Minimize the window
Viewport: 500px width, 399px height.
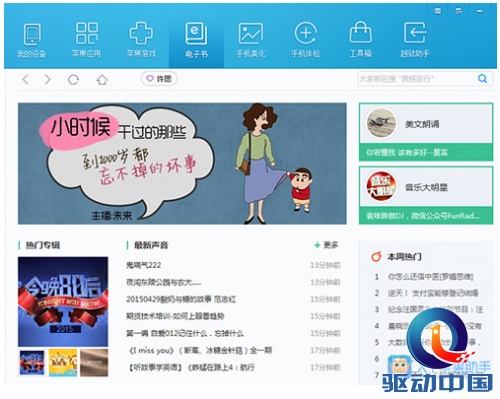tap(479, 11)
